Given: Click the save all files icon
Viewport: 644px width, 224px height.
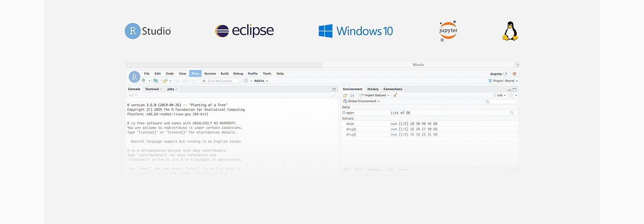Looking at the screenshot, I should [185, 81].
